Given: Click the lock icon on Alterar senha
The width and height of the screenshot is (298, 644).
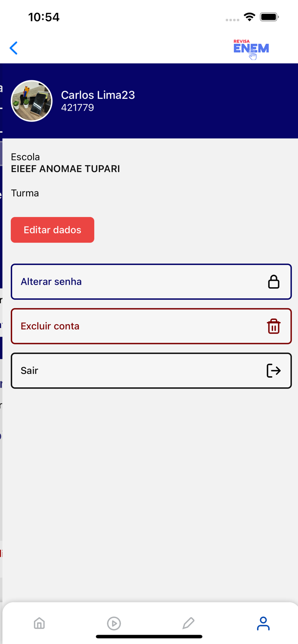Looking at the screenshot, I should 274,282.
